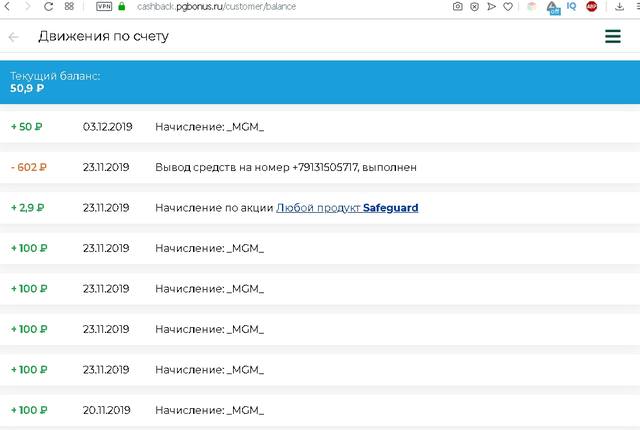Image resolution: width=640 pixels, height=430 pixels.
Task: Open the AdBlock (ABP) extension icon
Action: [591, 6]
